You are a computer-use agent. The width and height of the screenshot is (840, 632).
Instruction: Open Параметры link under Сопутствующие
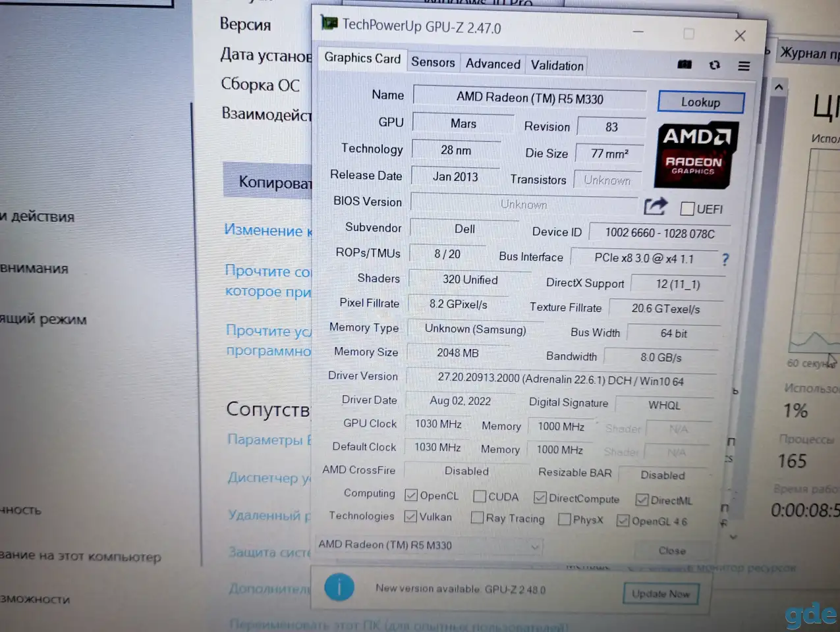coord(269,439)
